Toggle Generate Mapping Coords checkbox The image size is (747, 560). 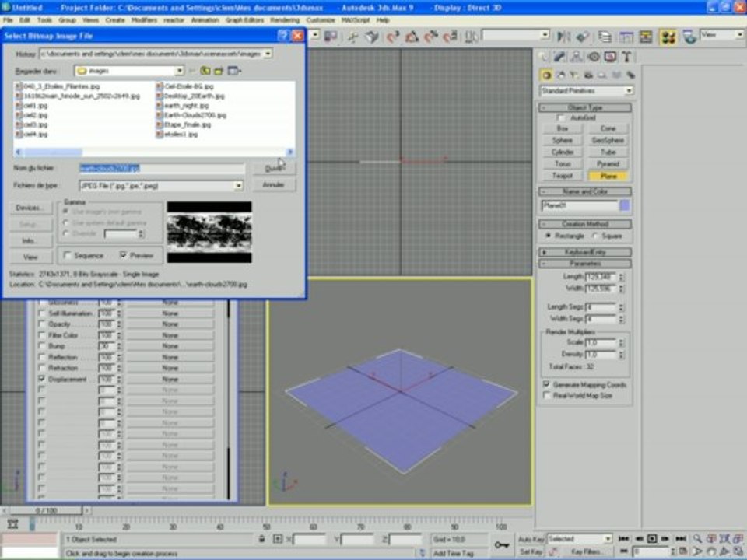(546, 383)
